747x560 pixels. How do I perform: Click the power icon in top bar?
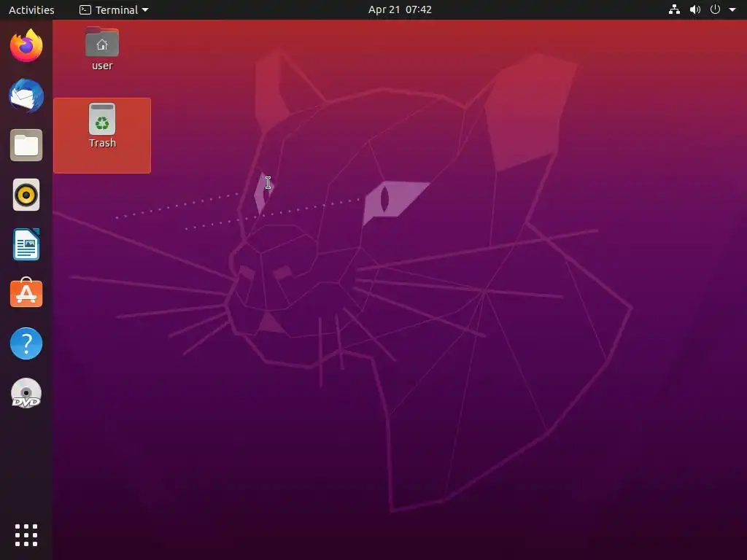(x=715, y=9)
